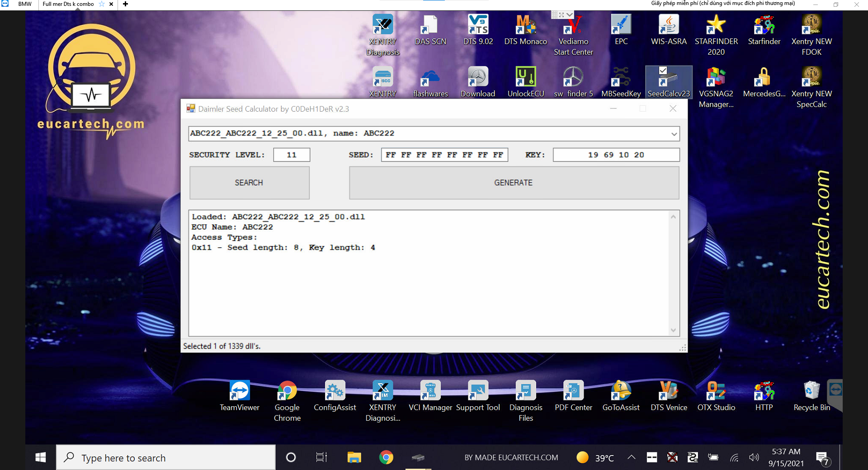Click the SEED input field

tap(444, 155)
